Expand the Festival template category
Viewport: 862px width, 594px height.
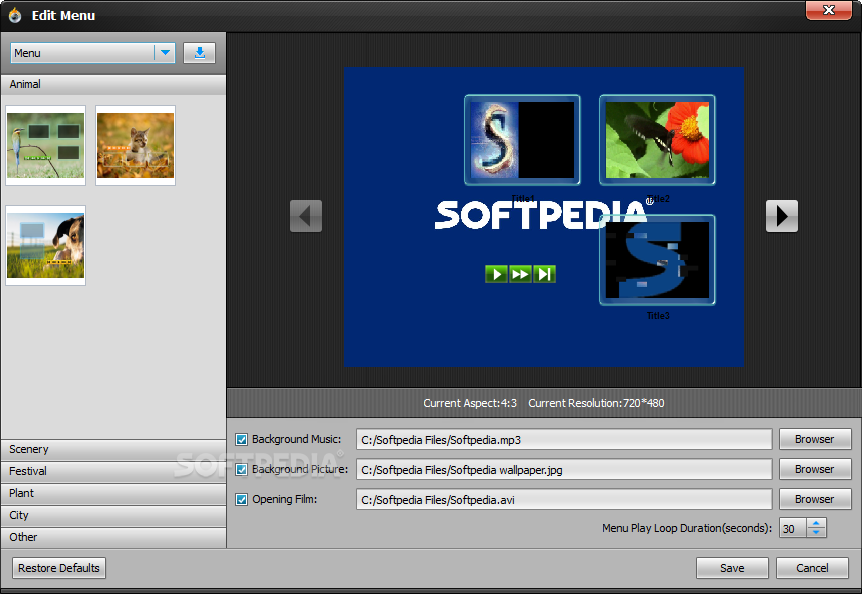click(113, 471)
